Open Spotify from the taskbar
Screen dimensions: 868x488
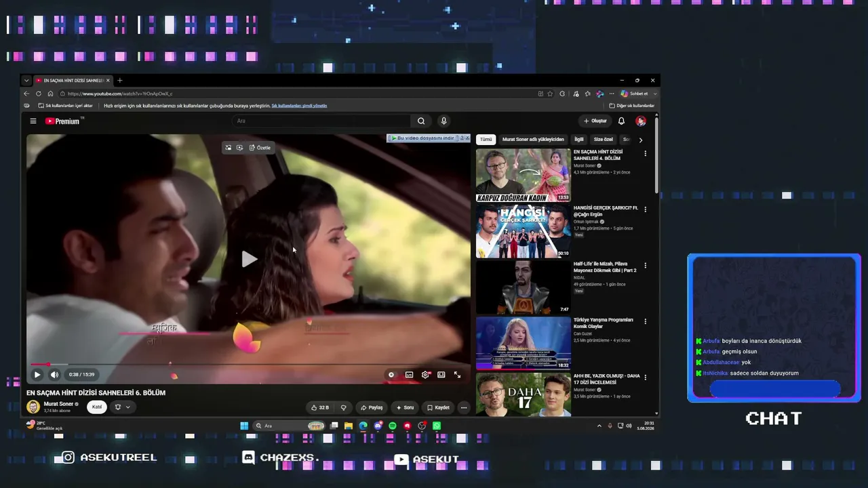393,426
